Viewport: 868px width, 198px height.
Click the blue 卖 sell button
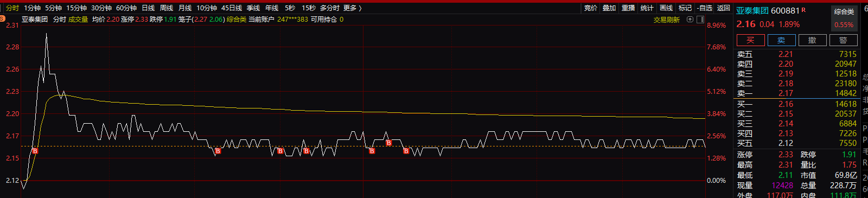pos(781,40)
